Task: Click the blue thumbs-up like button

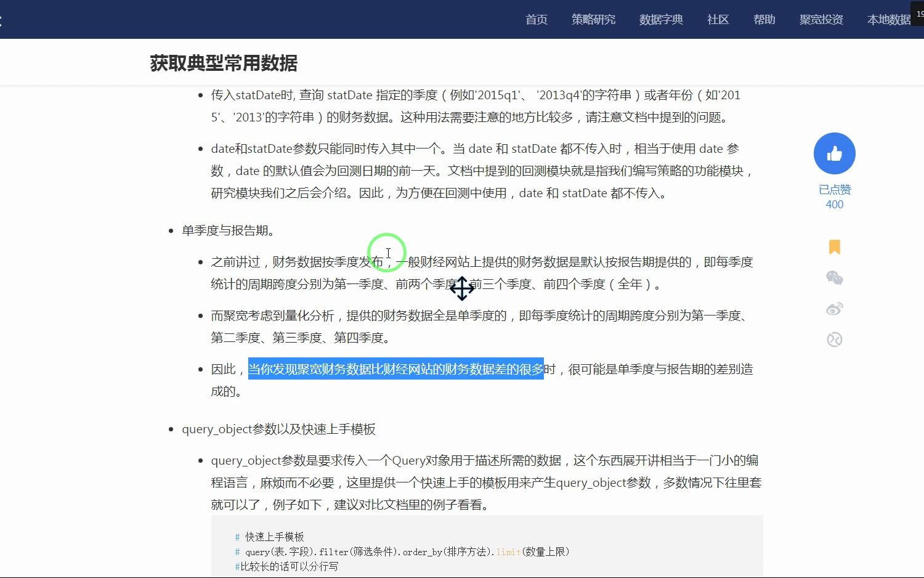Action: coord(834,153)
